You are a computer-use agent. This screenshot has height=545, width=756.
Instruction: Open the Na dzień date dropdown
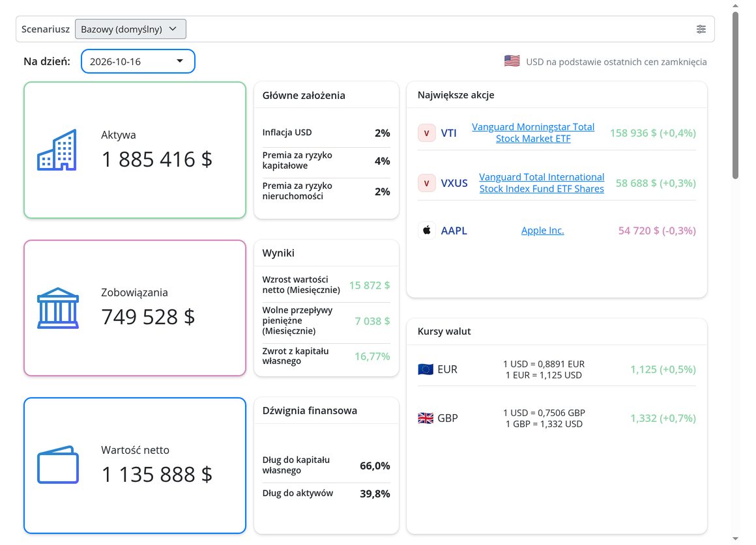tap(138, 61)
